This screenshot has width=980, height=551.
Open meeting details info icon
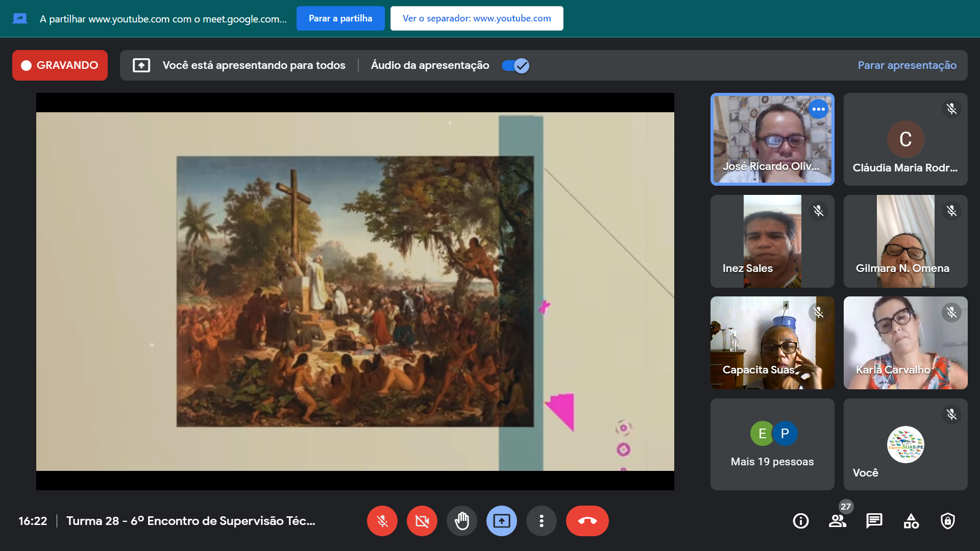coord(800,521)
